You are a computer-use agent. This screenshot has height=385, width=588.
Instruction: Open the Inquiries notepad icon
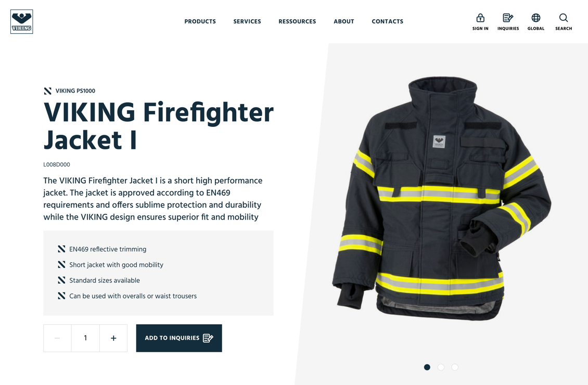pyautogui.click(x=508, y=18)
